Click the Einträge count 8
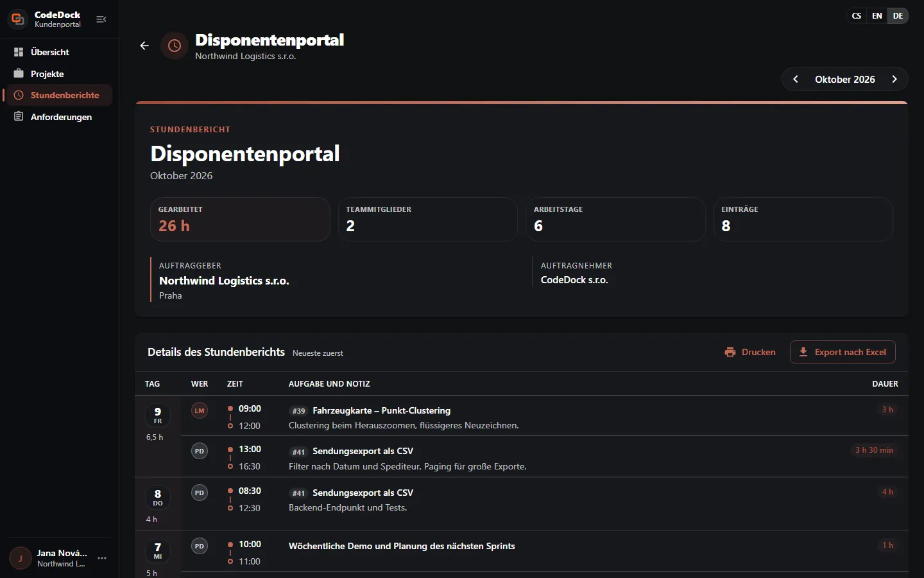 click(726, 226)
